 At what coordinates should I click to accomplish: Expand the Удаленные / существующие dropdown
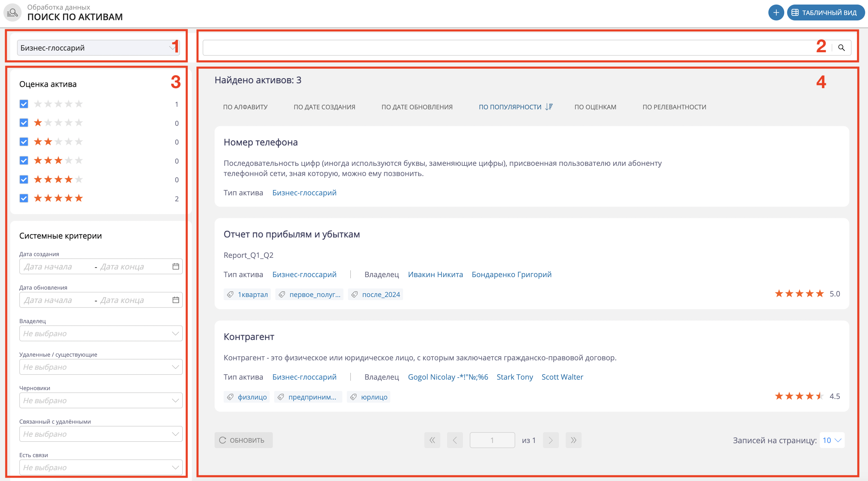point(101,367)
